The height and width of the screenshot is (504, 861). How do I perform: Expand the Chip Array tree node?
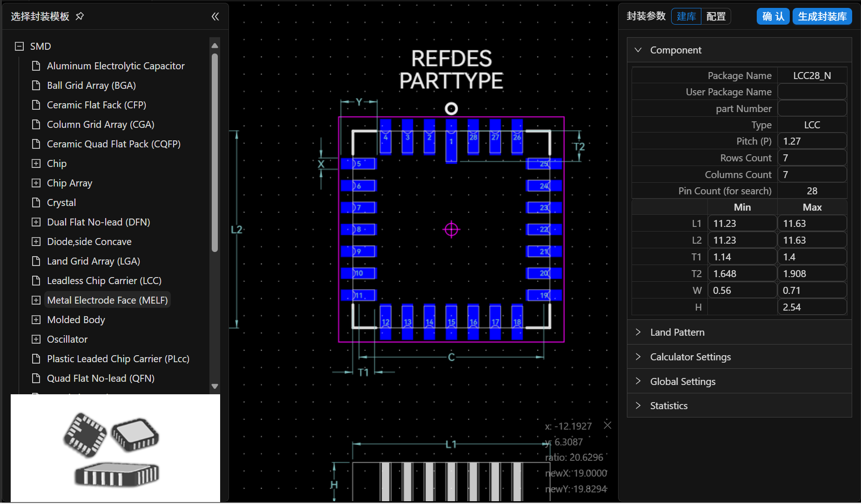pos(36,183)
